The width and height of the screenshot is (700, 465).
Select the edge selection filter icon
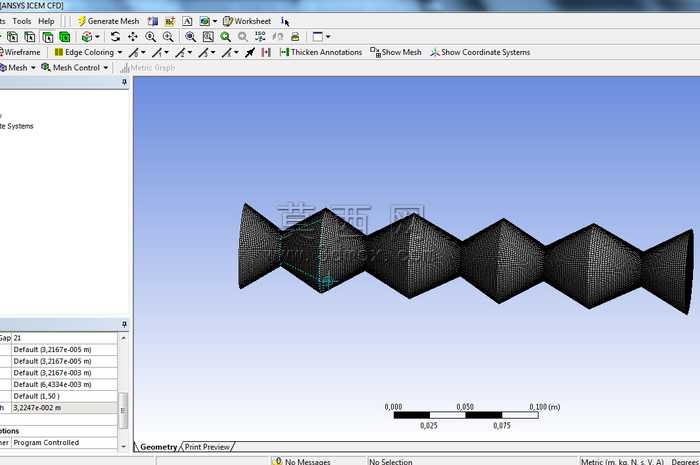[30, 37]
